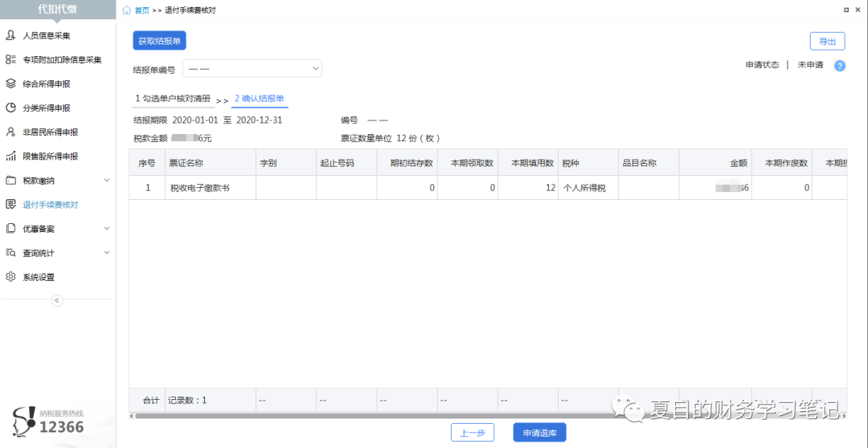This screenshot has height=448, width=868.
Task: Click the 2020-01-01 start date text
Action: (x=196, y=120)
